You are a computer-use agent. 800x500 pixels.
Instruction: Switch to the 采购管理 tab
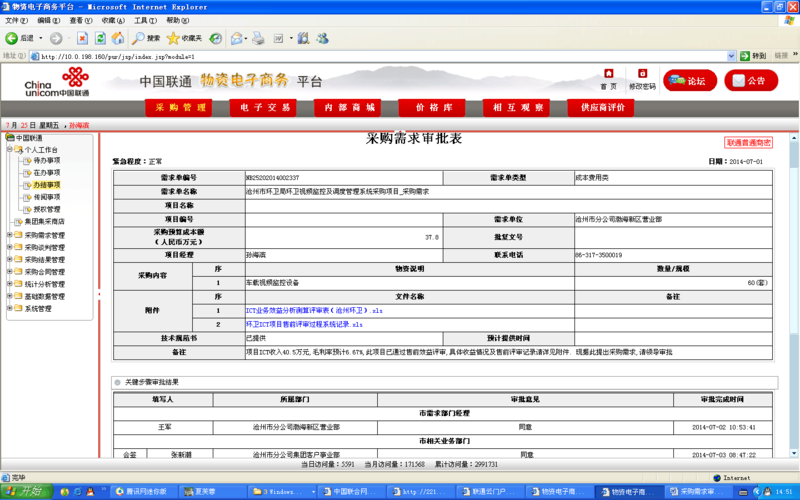pos(179,108)
